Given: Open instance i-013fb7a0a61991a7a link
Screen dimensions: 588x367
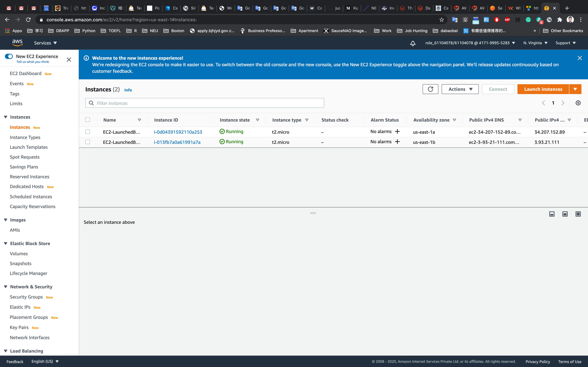Looking at the screenshot, I should click(177, 142).
